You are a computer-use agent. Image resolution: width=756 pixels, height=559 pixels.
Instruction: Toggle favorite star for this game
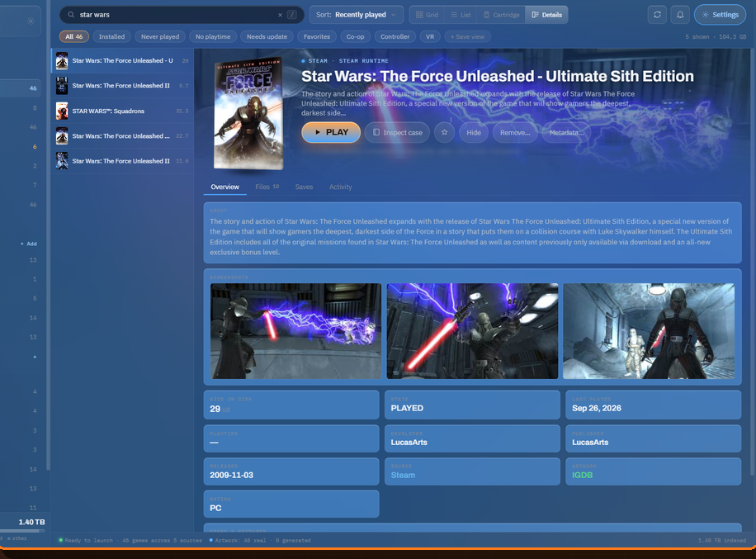(x=445, y=132)
